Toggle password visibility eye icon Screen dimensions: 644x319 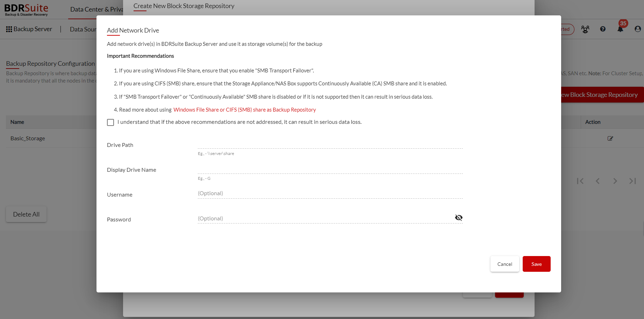coord(459,218)
